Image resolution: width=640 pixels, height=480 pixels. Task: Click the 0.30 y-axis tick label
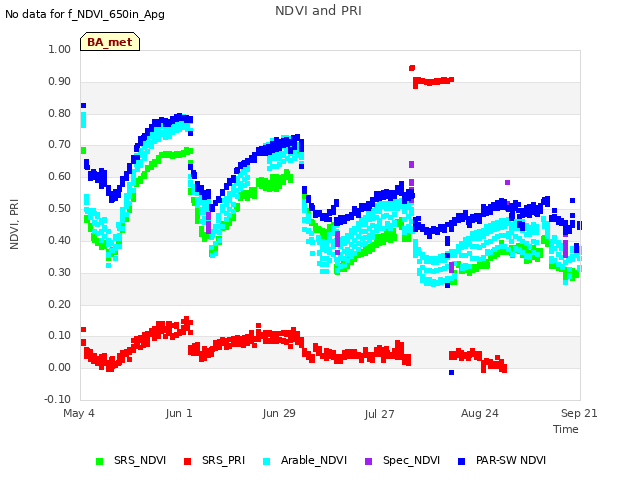[60, 272]
